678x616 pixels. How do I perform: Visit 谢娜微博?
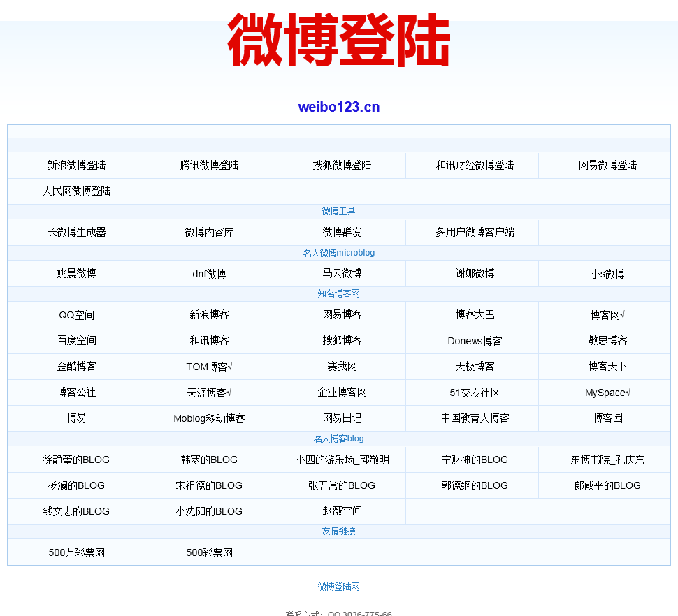[x=475, y=274]
